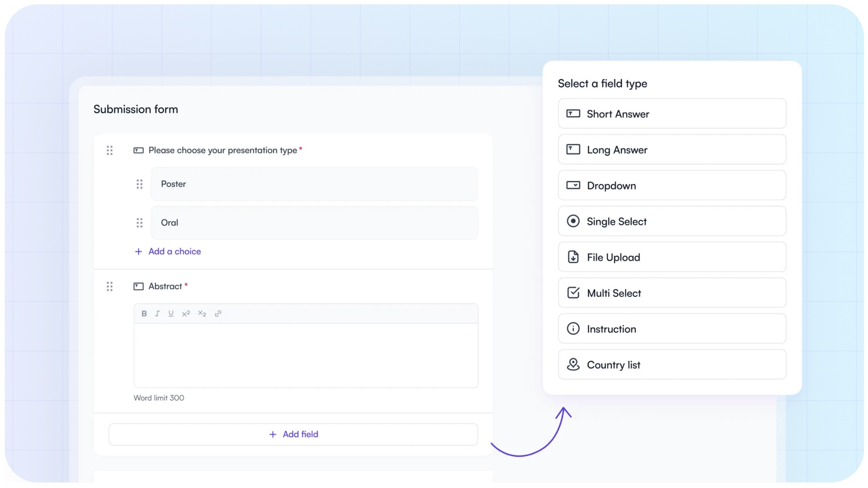868x488 pixels.
Task: Apply superscript formatting
Action: pyautogui.click(x=185, y=313)
